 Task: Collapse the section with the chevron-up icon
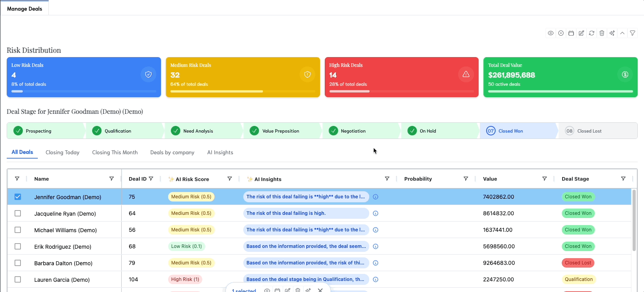(622, 33)
